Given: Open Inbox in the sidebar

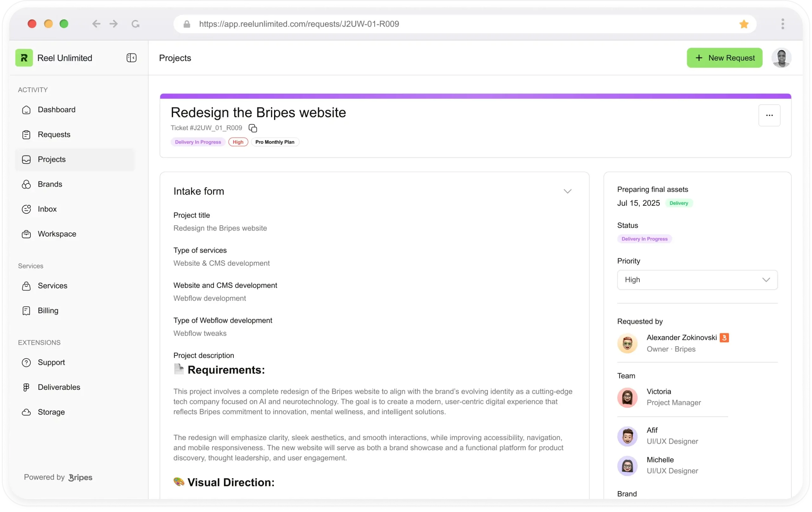Looking at the screenshot, I should [75, 209].
